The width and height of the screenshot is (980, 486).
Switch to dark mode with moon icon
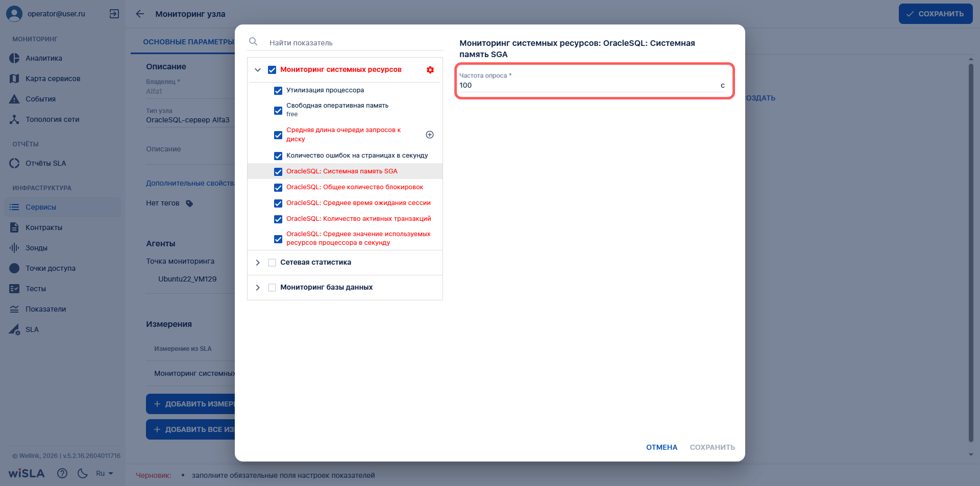coord(83,473)
